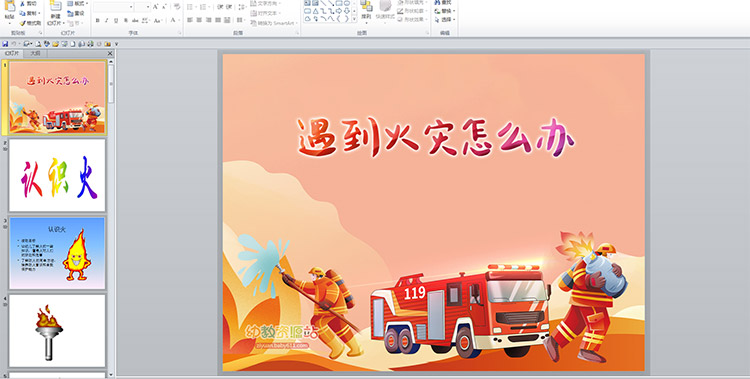Click the Find binoculars icon
750x379 pixels.
pyautogui.click(x=437, y=2)
